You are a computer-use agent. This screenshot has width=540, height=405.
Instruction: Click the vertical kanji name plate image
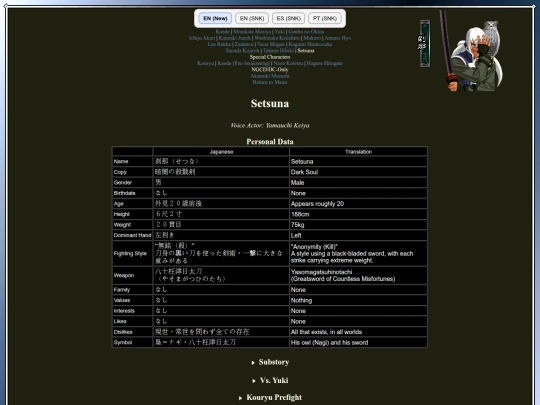coord(425,44)
